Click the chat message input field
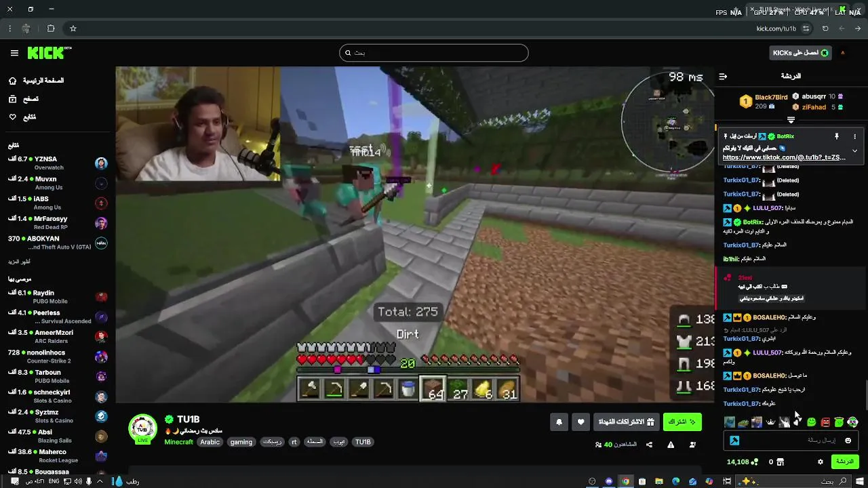 point(791,441)
